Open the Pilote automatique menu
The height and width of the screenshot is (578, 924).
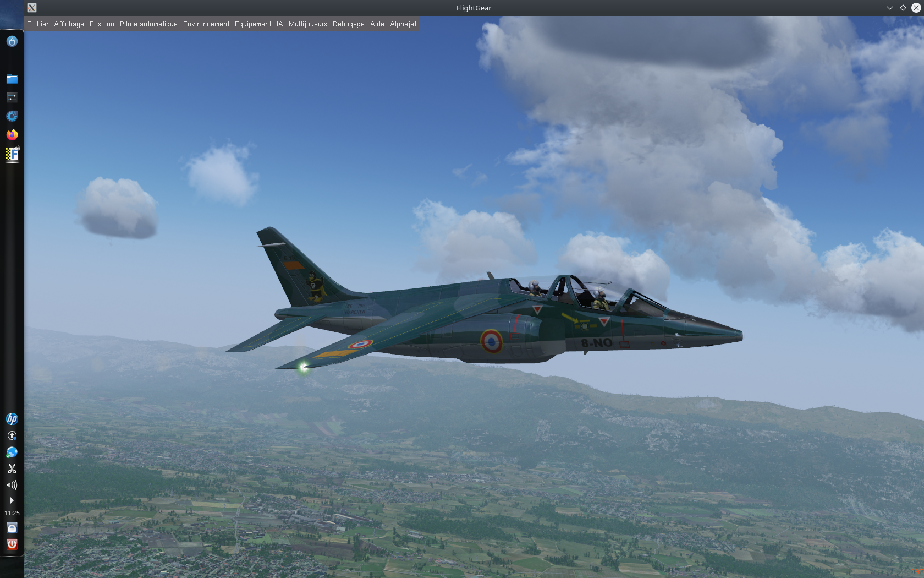(x=148, y=24)
